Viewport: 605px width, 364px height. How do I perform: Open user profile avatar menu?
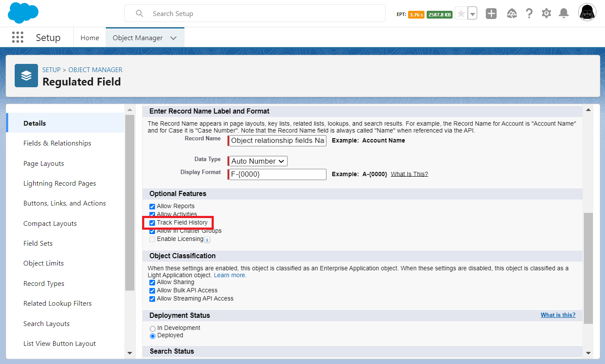(587, 13)
